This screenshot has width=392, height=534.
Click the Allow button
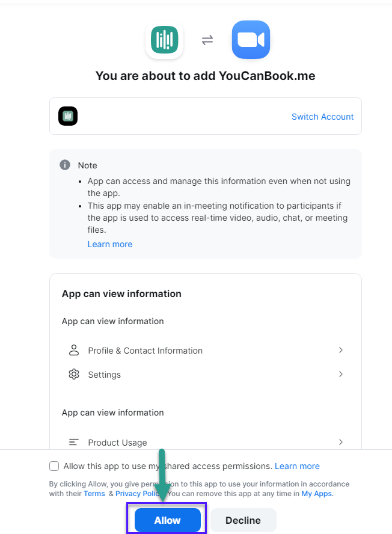tap(166, 520)
